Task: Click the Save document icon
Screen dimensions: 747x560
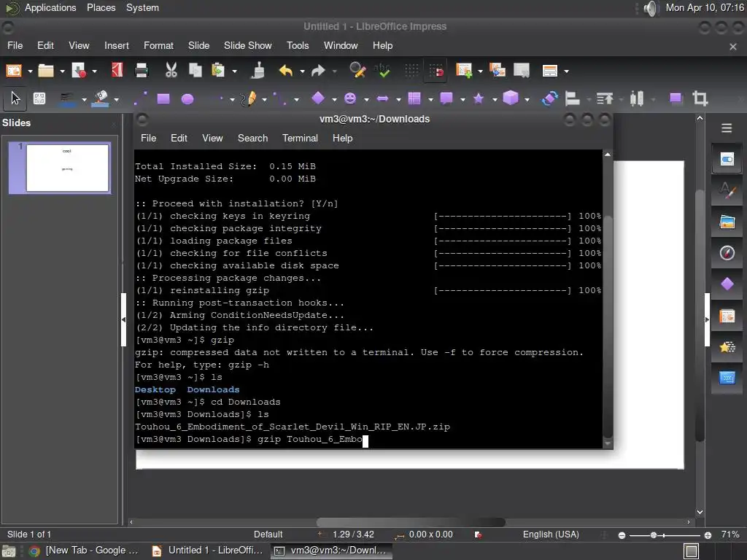Action: pyautogui.click(x=78, y=71)
